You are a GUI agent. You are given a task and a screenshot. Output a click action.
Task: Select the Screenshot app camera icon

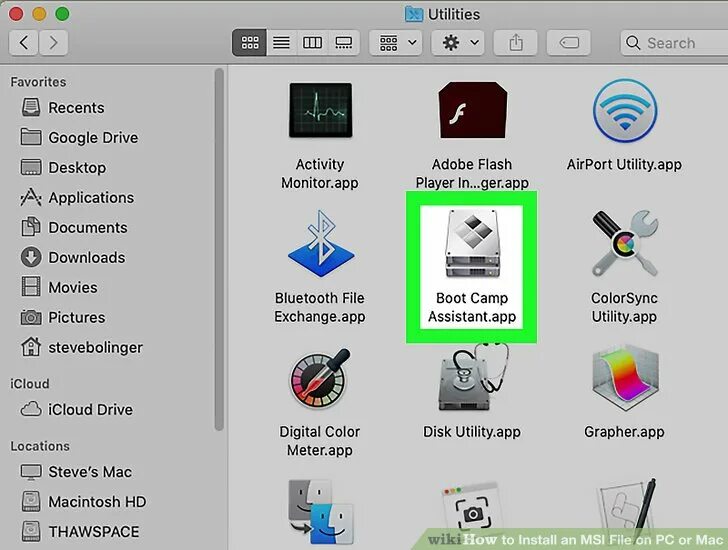pos(472,511)
